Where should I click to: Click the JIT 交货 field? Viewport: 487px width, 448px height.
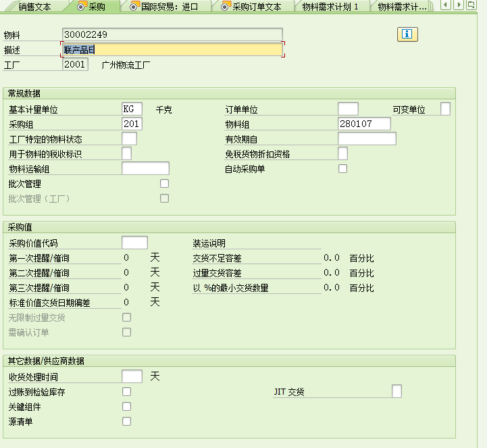(x=396, y=392)
